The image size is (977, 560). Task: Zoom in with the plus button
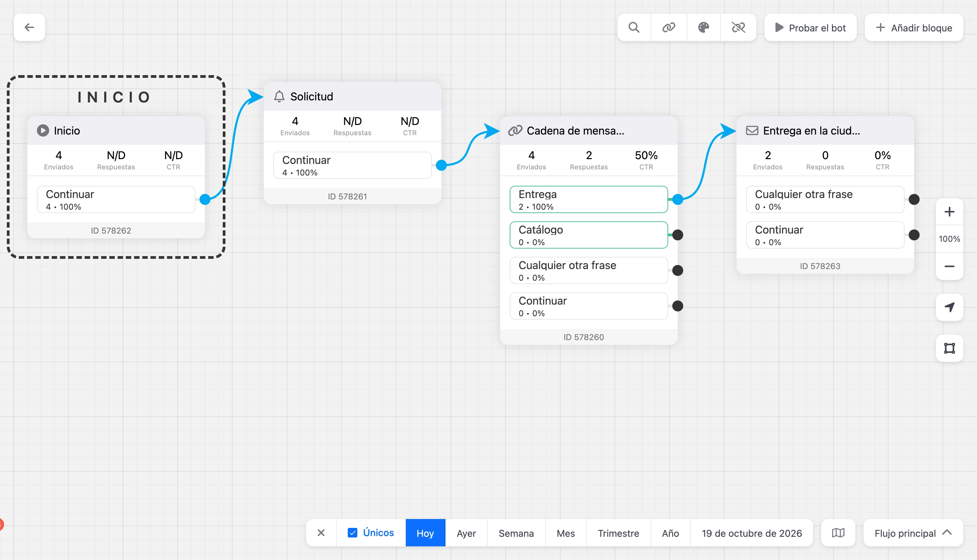(x=949, y=212)
